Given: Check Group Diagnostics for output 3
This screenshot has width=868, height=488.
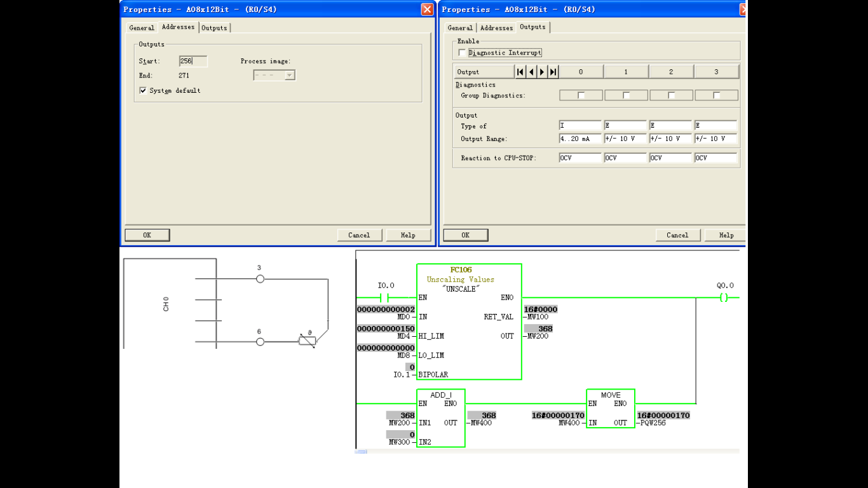Looking at the screenshot, I should tap(716, 95).
